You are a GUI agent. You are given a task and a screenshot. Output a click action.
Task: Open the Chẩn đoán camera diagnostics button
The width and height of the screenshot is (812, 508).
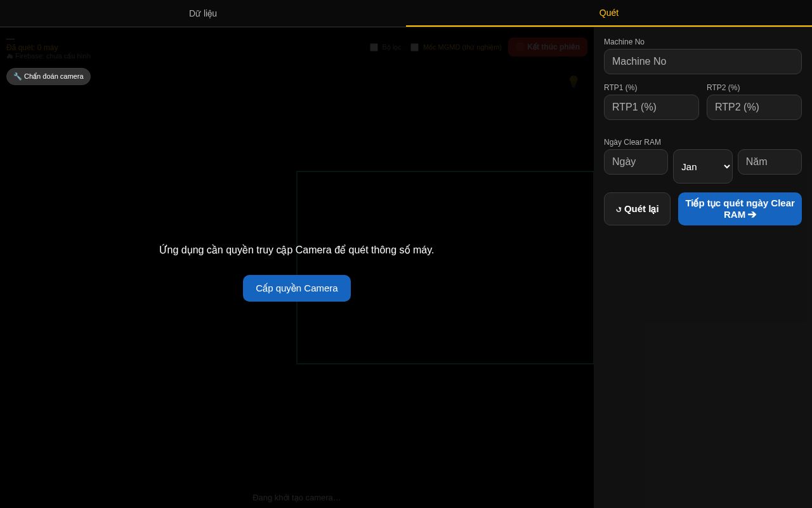click(x=49, y=76)
